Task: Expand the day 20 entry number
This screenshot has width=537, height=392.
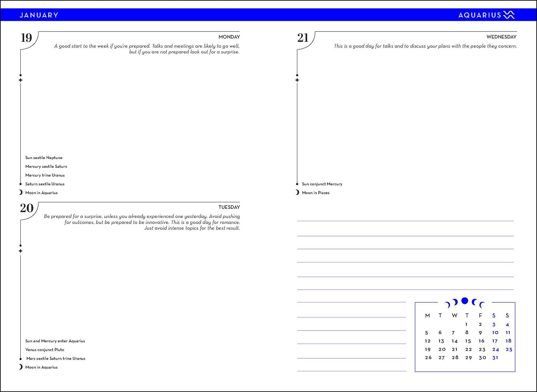Action: 26,209
